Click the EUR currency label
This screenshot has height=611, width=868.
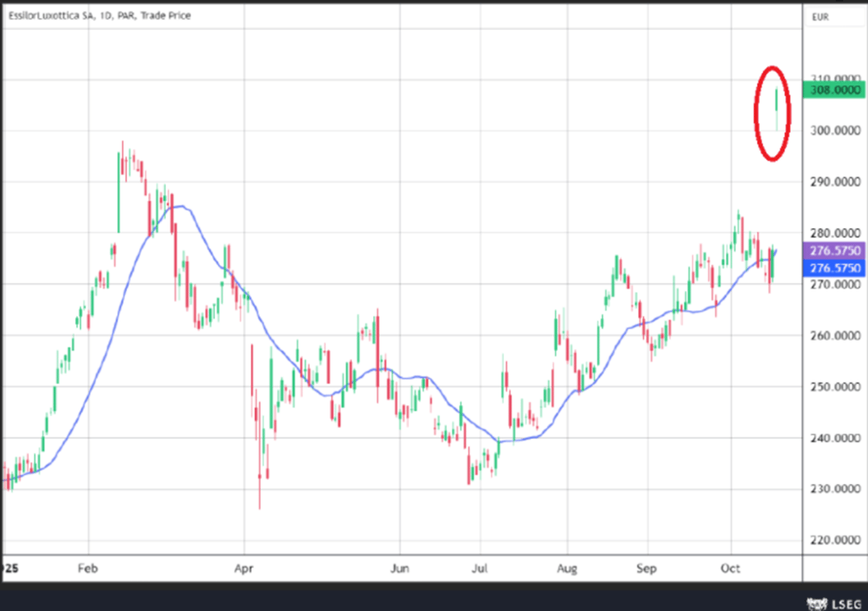point(820,17)
